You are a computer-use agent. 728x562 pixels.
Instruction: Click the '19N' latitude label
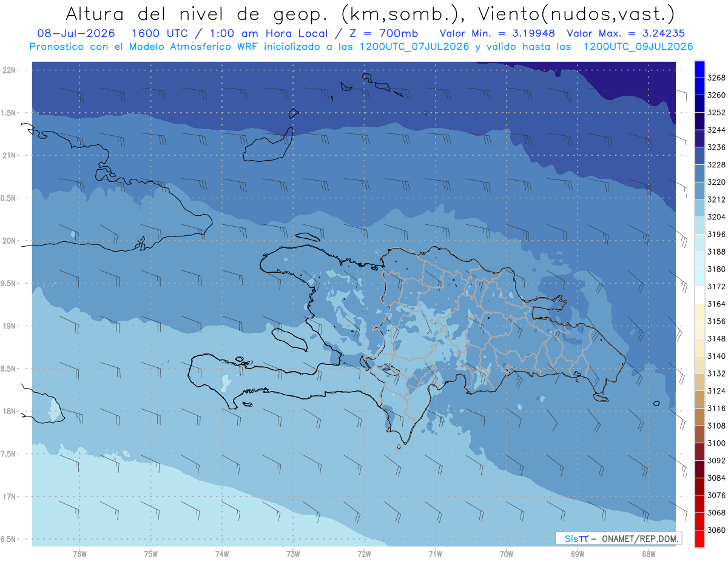point(10,326)
